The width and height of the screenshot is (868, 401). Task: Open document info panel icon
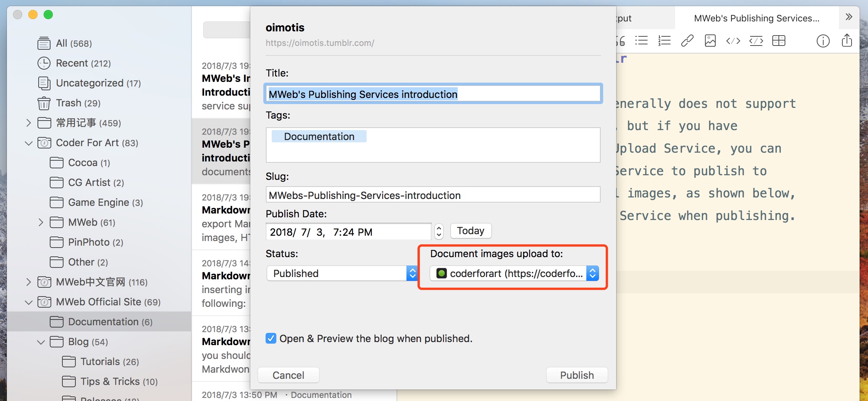coord(823,41)
